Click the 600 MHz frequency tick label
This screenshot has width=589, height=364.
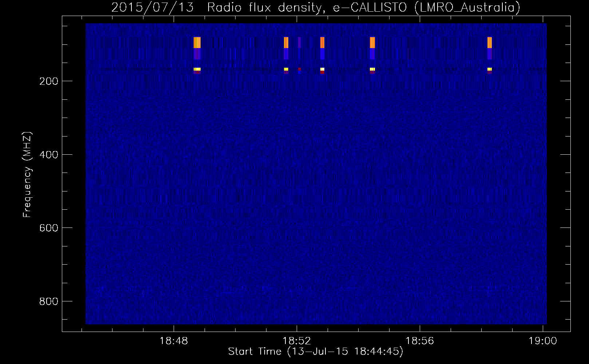pos(48,228)
